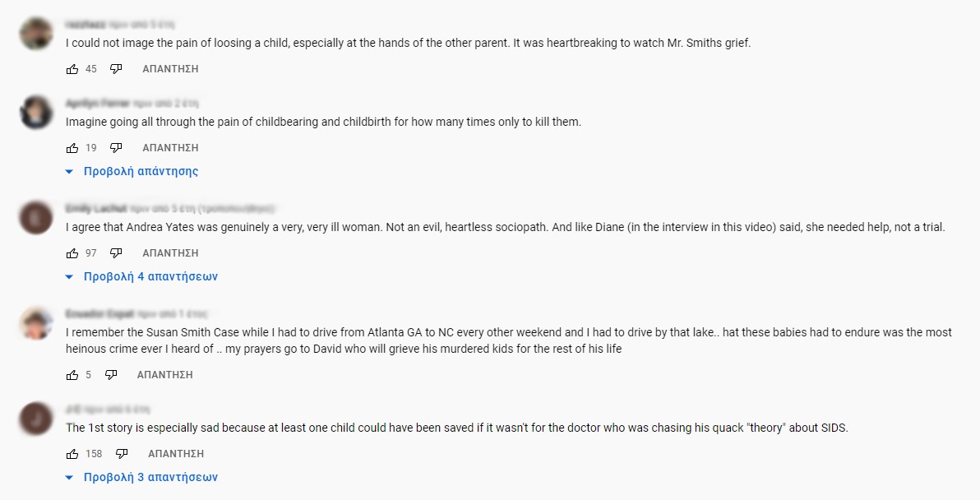Expand 3 replies under SIDS comment

click(x=150, y=478)
